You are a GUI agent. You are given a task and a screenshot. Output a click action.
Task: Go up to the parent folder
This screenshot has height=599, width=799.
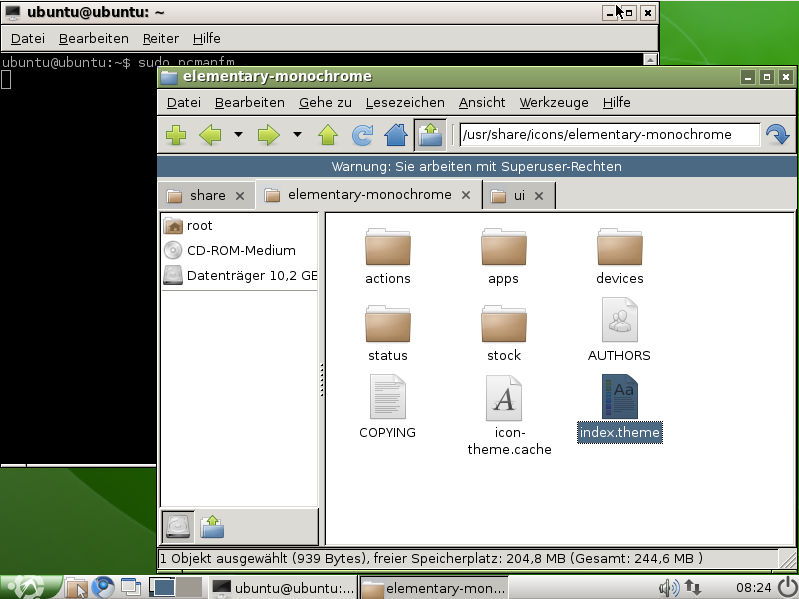[328, 135]
